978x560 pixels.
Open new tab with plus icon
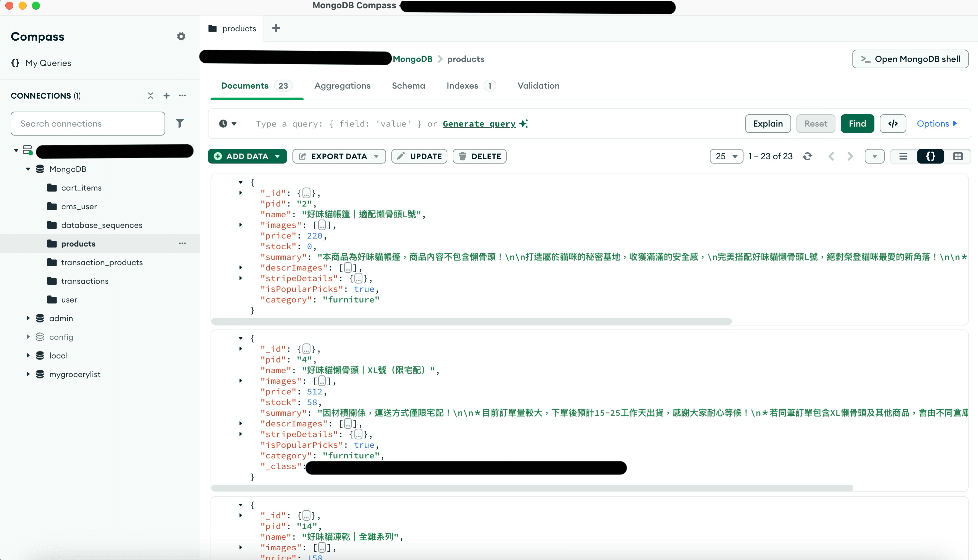[276, 28]
